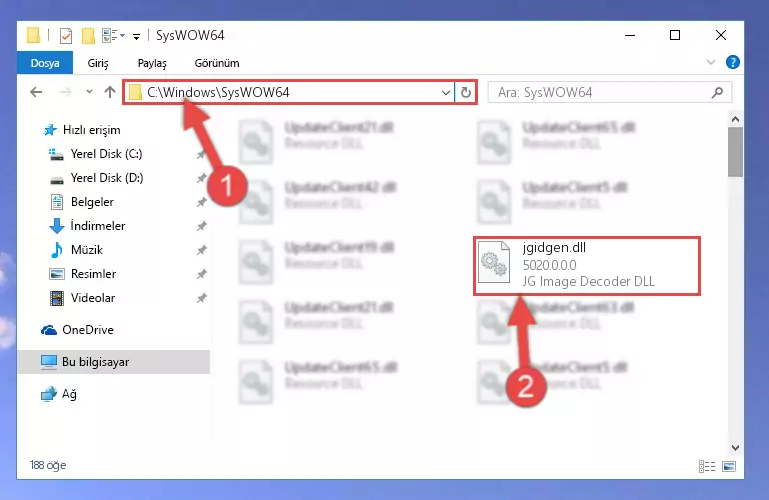Open Resimler folder in sidebar

pos(93,274)
